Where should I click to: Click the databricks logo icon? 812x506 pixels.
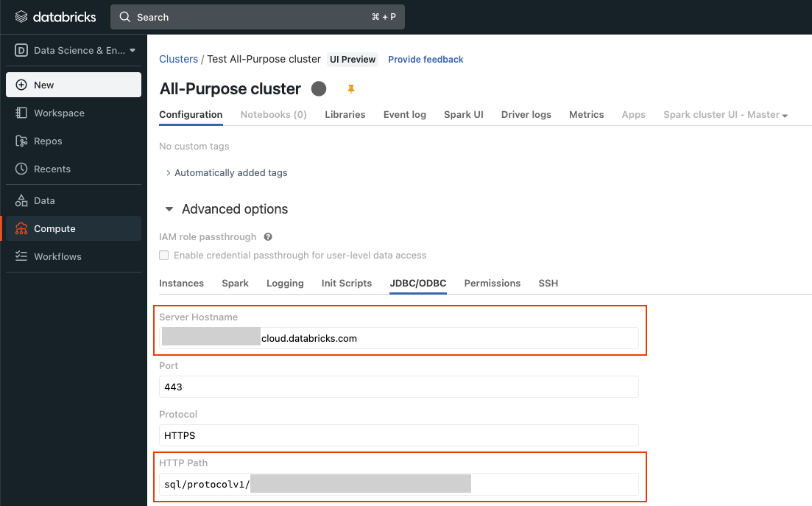[x=21, y=17]
